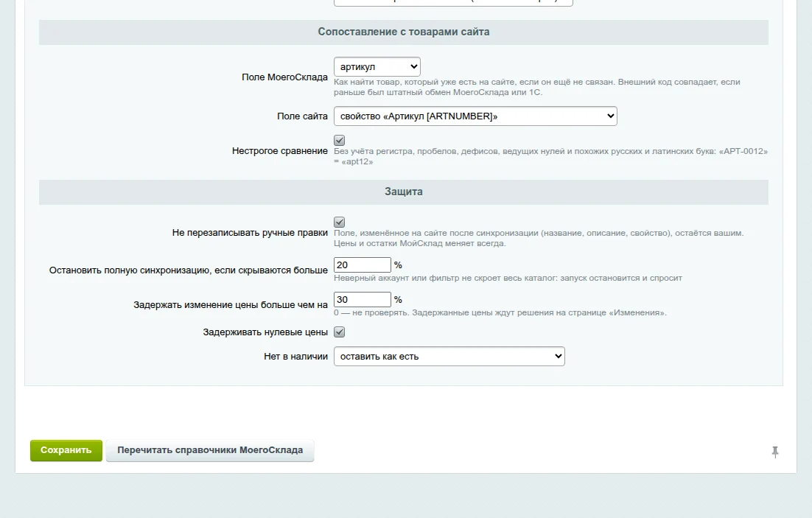812x518 pixels.
Task: Expand the «Артикул [ARTNUMBER]» site field dropdown
Action: [475, 116]
